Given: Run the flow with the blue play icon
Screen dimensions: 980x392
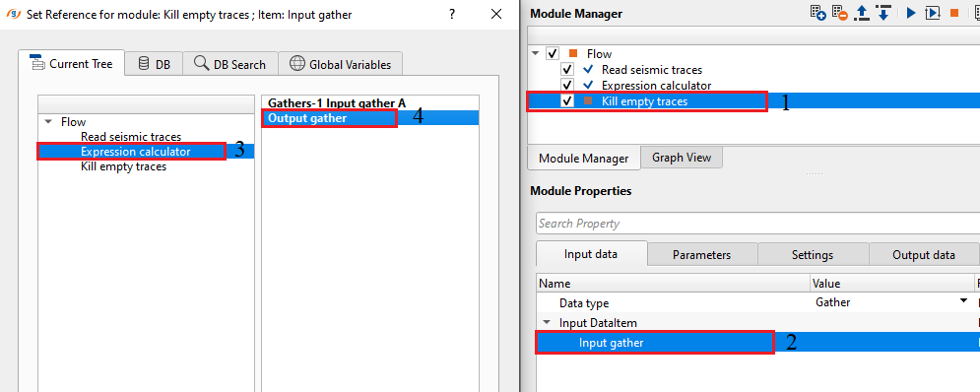Looking at the screenshot, I should 911,13.
